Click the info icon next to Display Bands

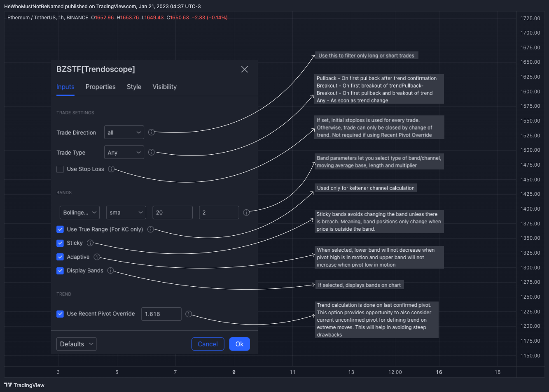(111, 270)
